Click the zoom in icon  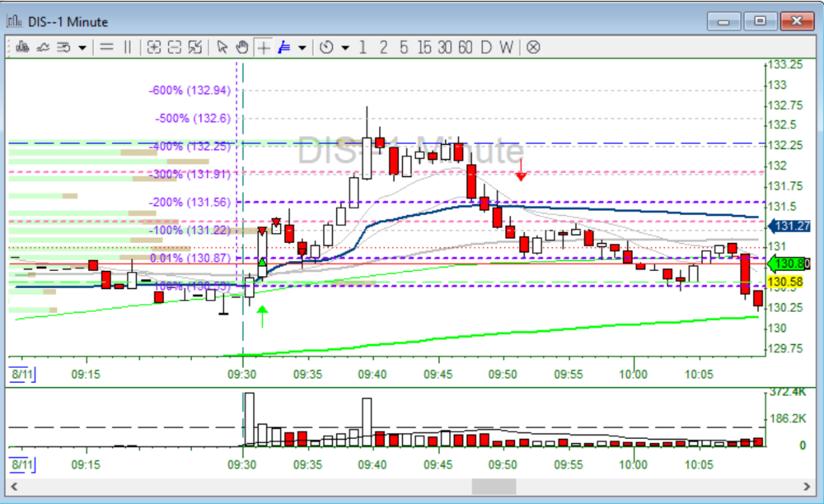coord(153,47)
